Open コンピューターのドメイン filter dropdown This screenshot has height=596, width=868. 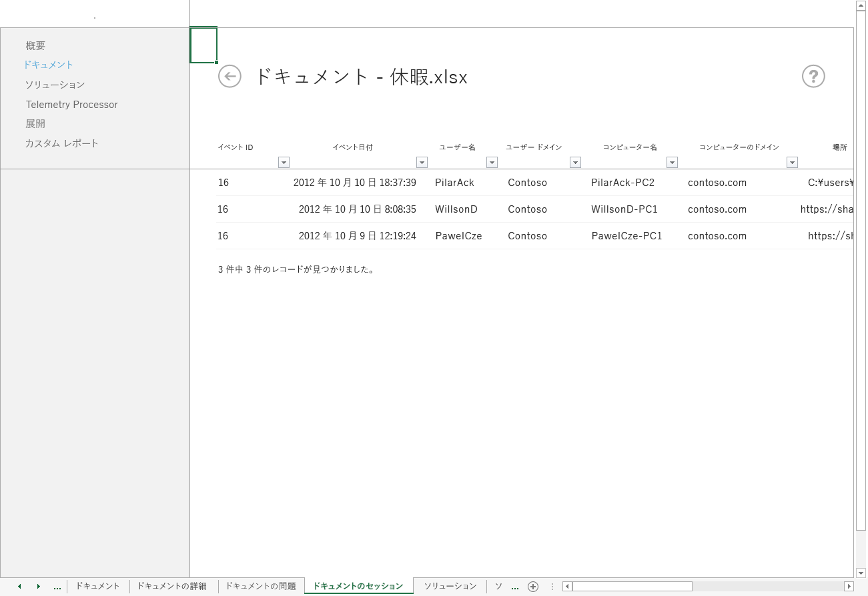(792, 162)
